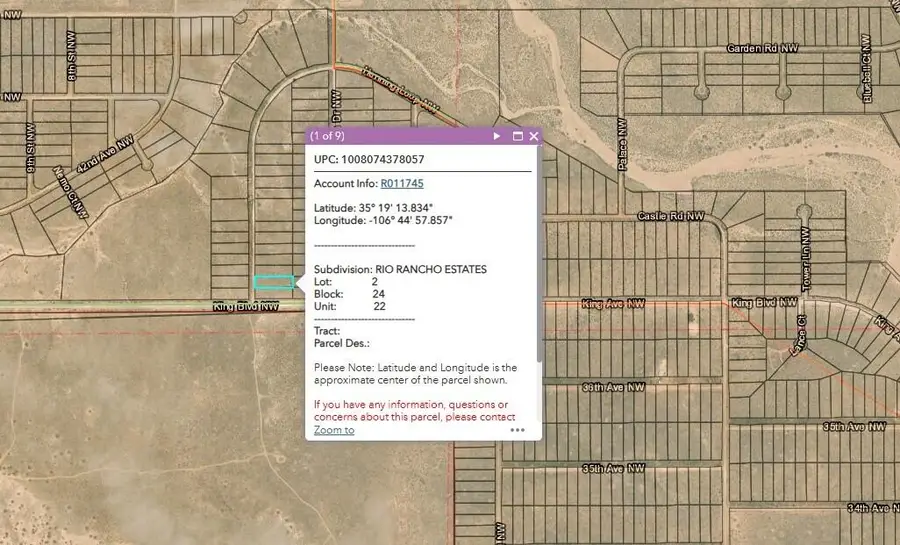Image resolution: width=900 pixels, height=545 pixels.
Task: Click the popup vertical scrollbar
Action: point(539,254)
